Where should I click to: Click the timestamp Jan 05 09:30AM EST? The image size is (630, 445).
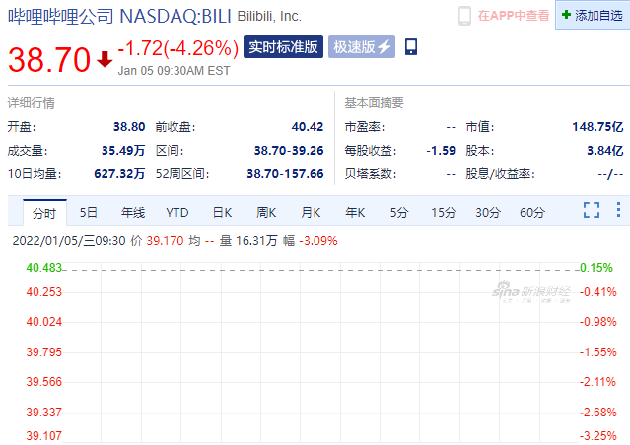coord(174,71)
